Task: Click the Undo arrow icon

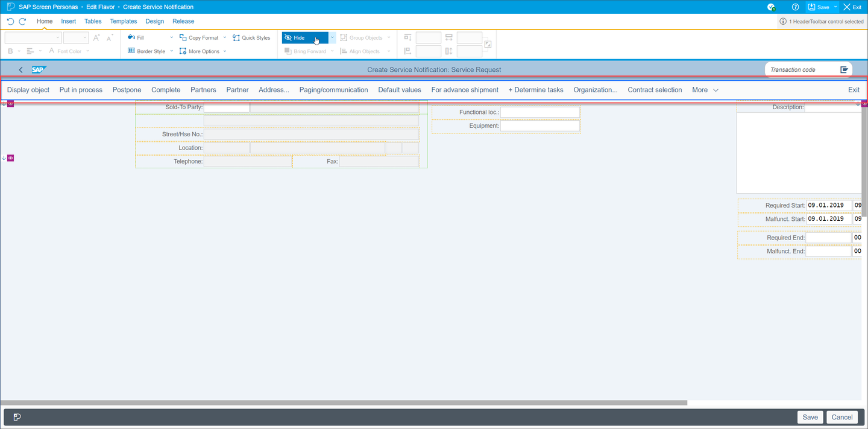Action: pos(10,21)
